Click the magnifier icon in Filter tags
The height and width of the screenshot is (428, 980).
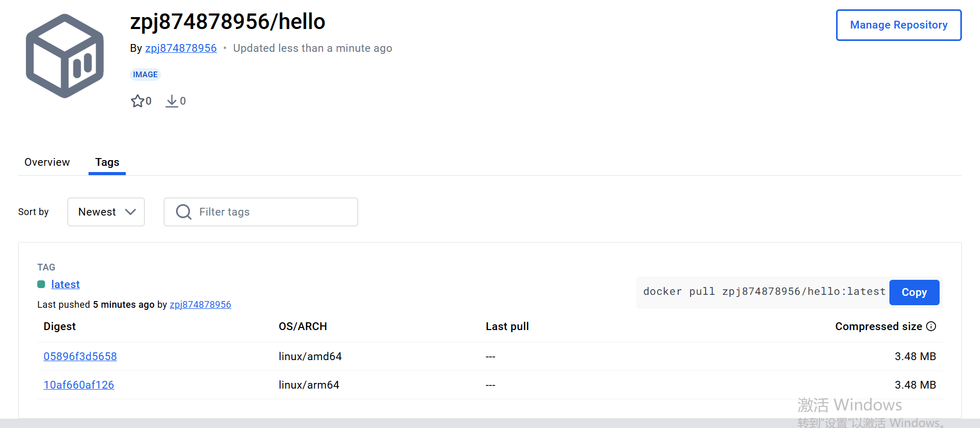tap(183, 212)
